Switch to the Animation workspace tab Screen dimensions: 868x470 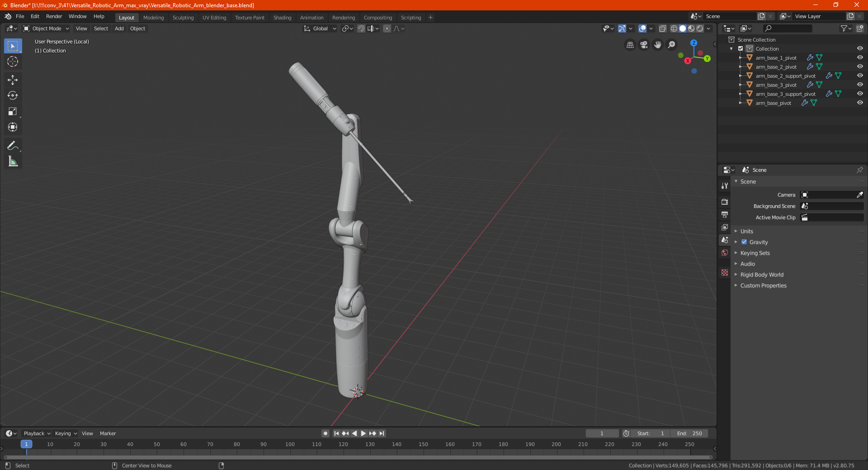click(x=311, y=18)
